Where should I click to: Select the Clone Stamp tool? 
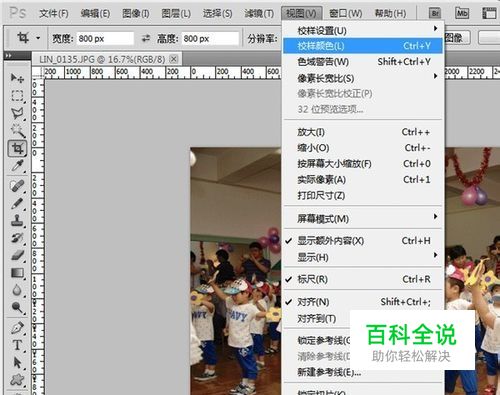pos(17,220)
